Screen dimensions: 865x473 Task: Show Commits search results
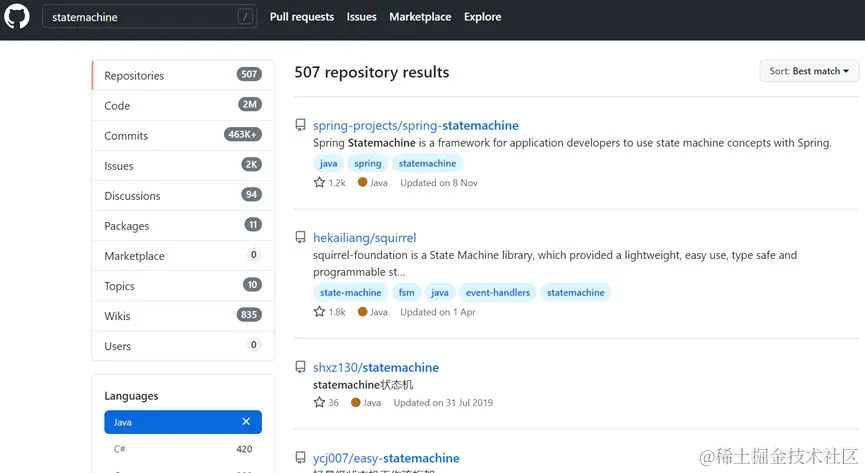point(126,136)
